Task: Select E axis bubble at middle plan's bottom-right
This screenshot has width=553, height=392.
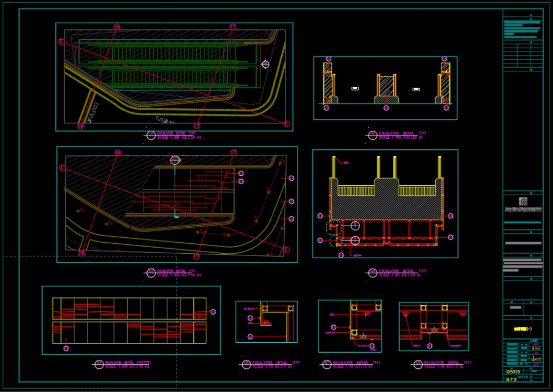Action: click(x=286, y=250)
